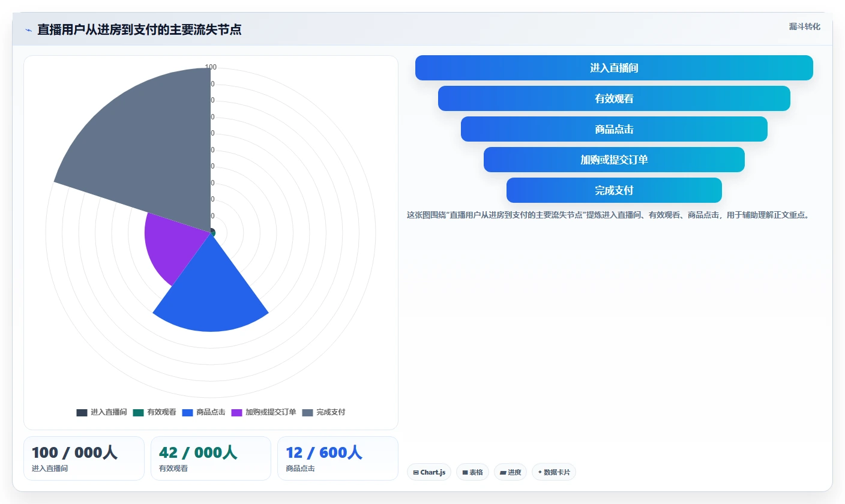Click the 完成支付 legend label

coord(331,412)
